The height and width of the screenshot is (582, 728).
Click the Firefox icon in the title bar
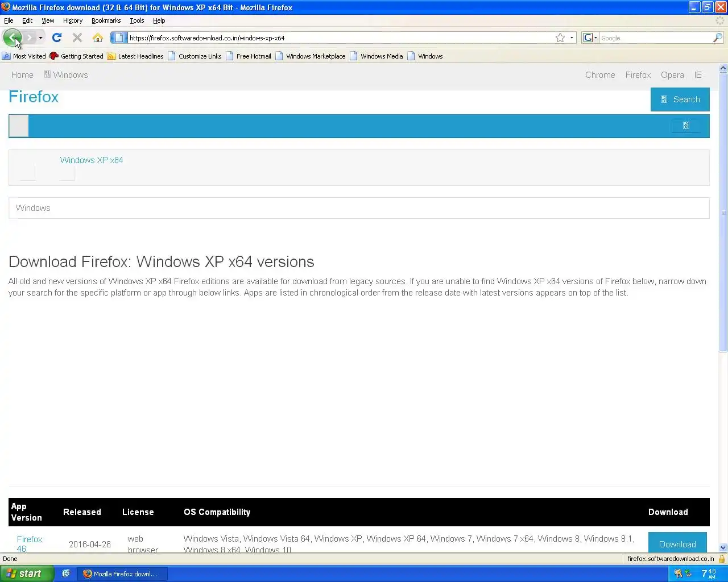[6, 7]
